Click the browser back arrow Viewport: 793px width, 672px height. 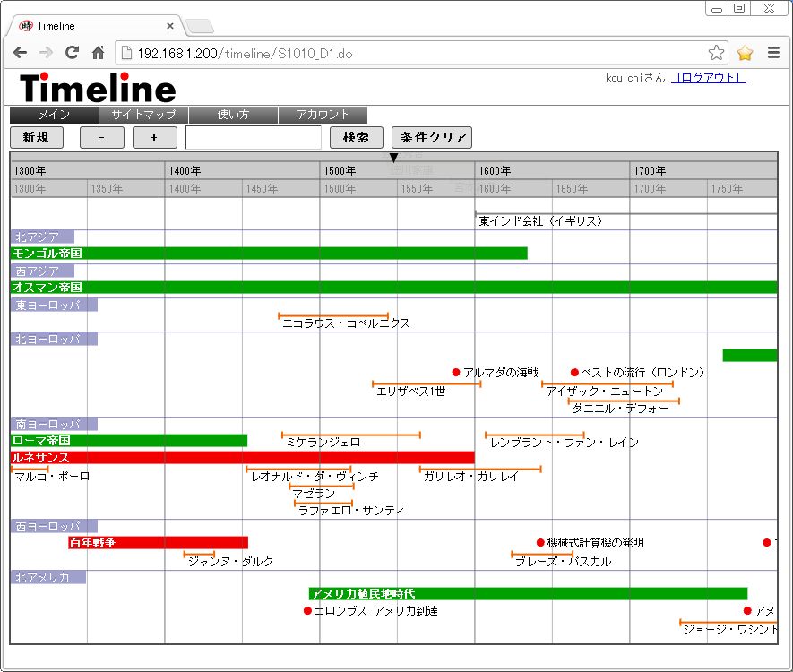point(19,53)
